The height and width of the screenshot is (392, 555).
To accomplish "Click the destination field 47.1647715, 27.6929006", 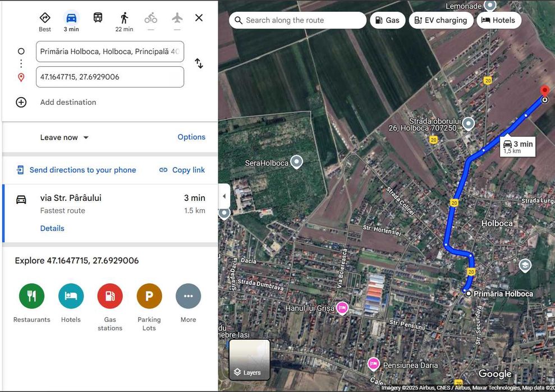I will pyautogui.click(x=110, y=77).
